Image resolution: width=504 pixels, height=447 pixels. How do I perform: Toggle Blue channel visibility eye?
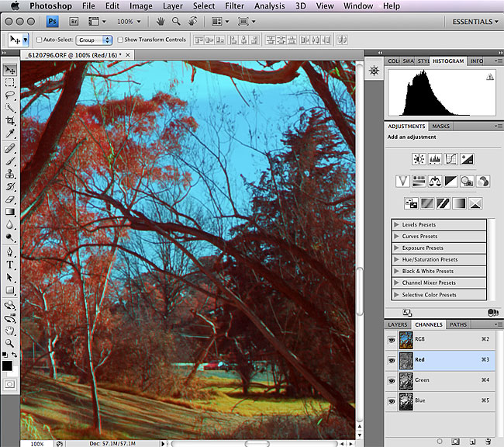[391, 401]
